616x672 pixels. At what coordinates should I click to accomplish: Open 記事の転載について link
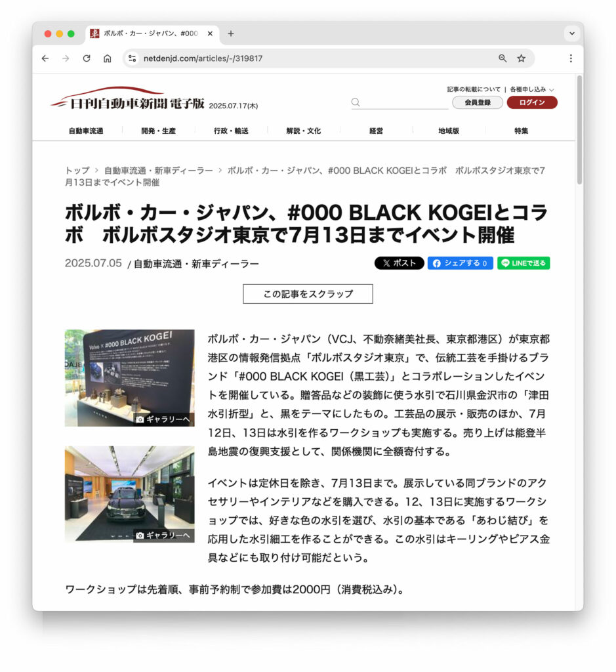[474, 89]
